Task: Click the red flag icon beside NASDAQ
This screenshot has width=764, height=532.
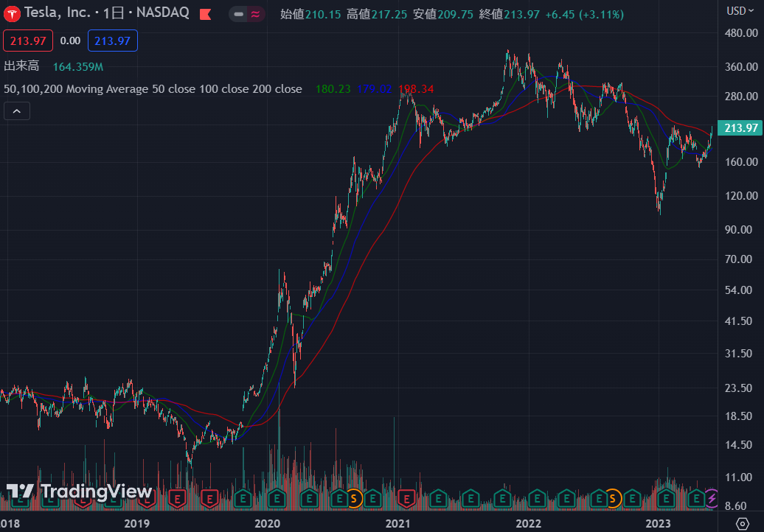Action: click(205, 15)
